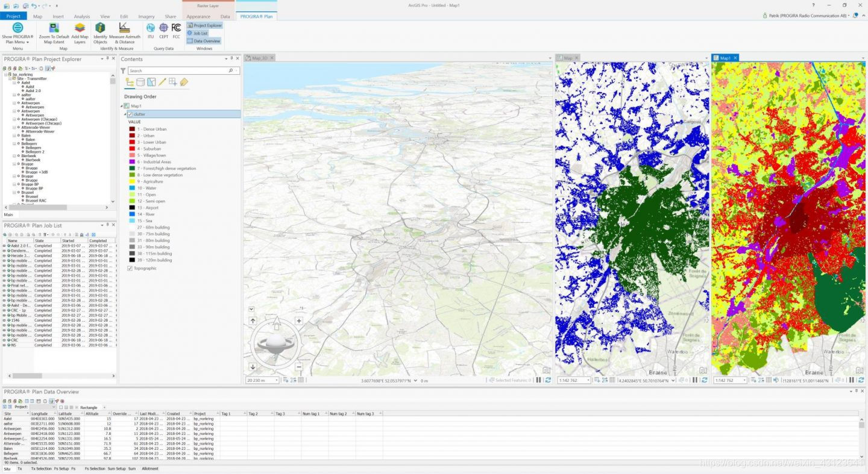
Task: Select List By Data Source cylinder icon
Action: pos(140,82)
